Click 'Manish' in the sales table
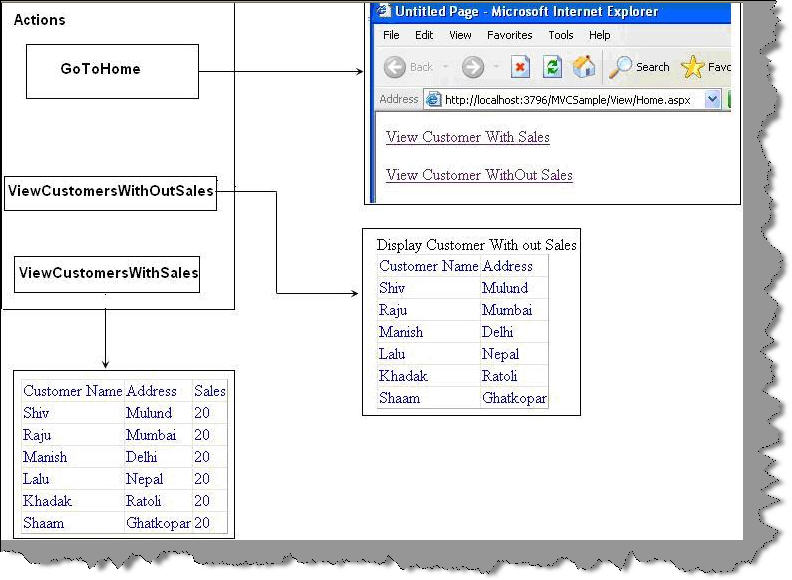This screenshot has height=580, width=792. [x=45, y=457]
